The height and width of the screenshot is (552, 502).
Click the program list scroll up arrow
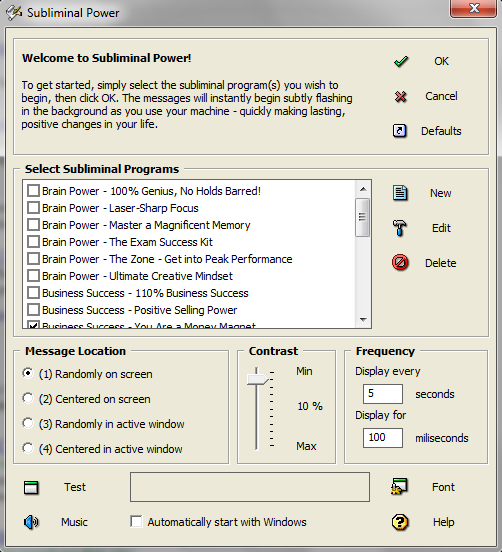click(363, 189)
